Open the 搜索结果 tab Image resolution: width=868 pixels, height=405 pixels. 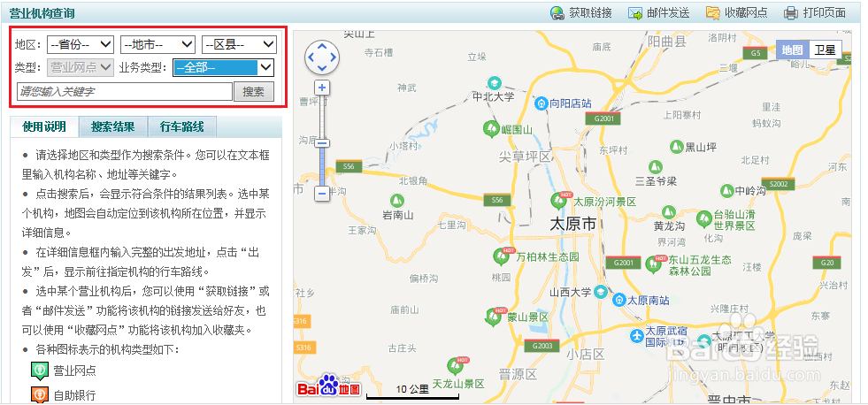[x=113, y=127]
